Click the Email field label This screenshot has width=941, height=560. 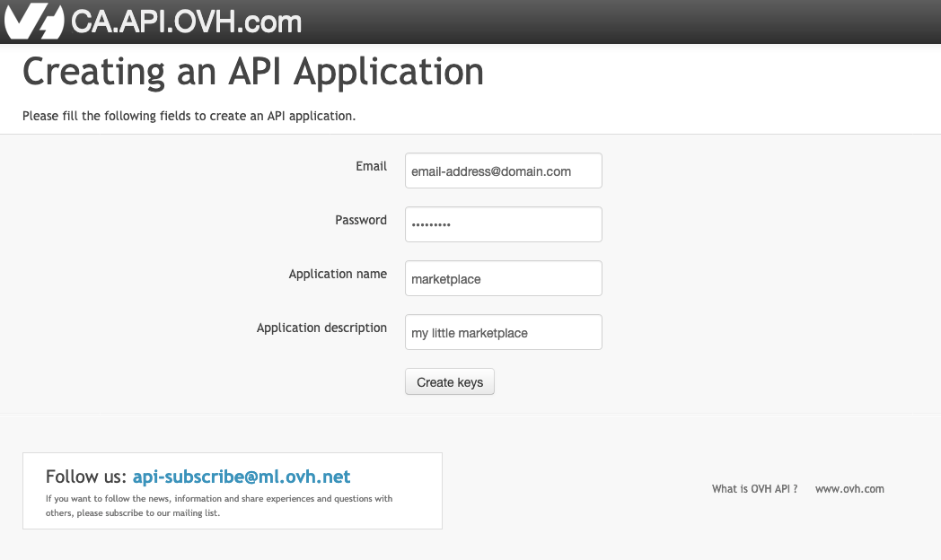point(371,166)
